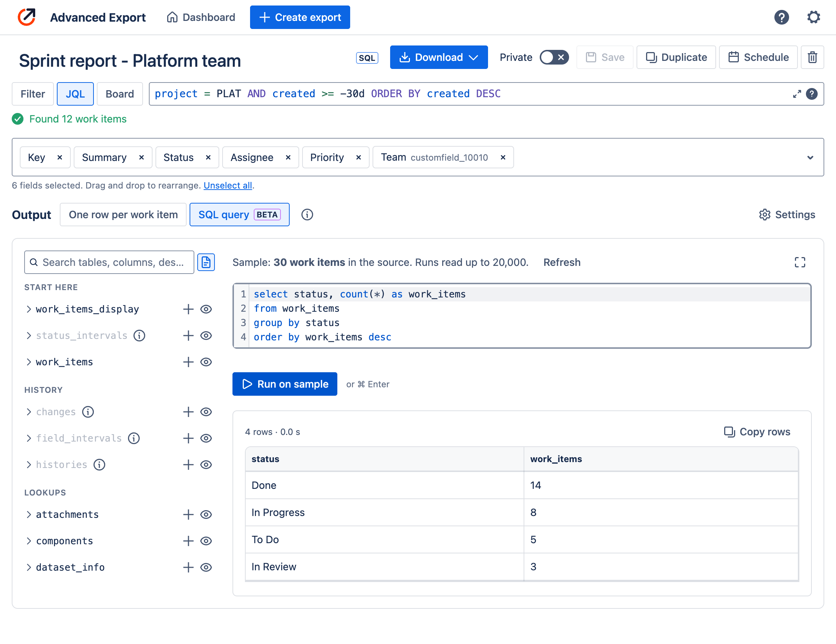Expand the work_items_display tree node

point(29,310)
